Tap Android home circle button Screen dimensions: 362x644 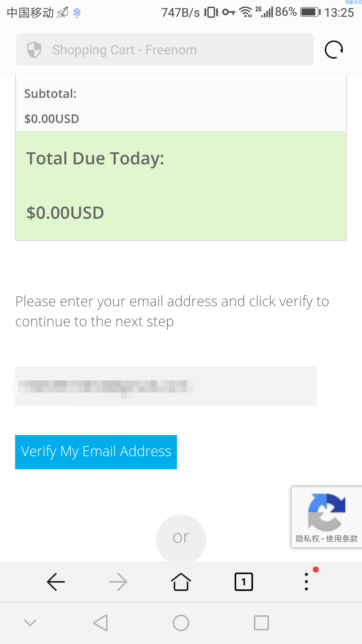(x=181, y=623)
